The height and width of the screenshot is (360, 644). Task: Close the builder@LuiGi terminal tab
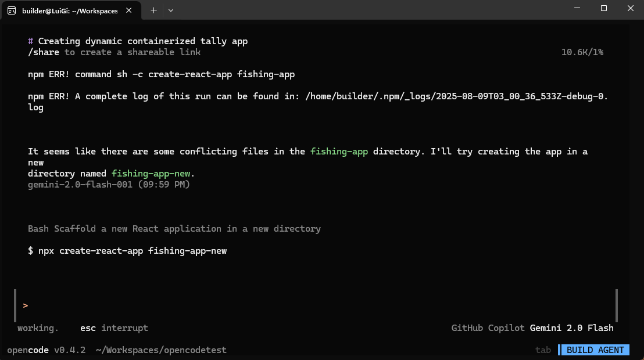coord(129,10)
